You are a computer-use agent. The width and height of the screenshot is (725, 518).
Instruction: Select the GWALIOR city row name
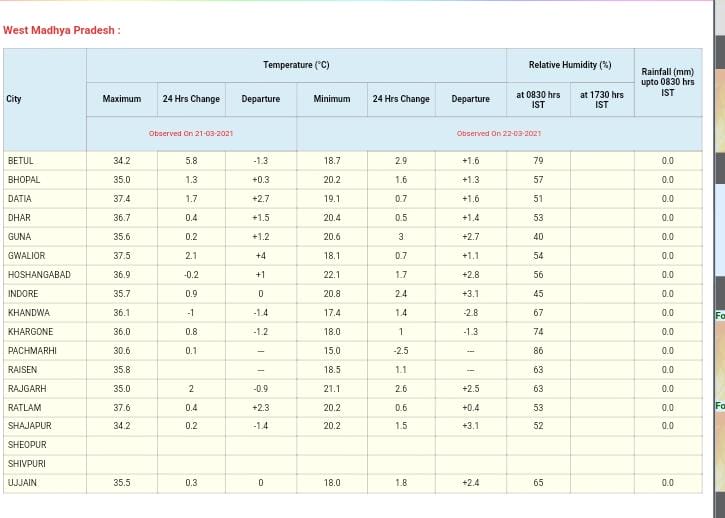[26, 256]
